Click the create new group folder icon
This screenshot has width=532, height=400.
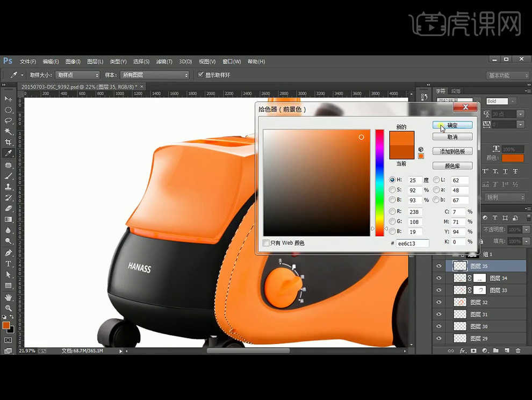pyautogui.click(x=495, y=351)
